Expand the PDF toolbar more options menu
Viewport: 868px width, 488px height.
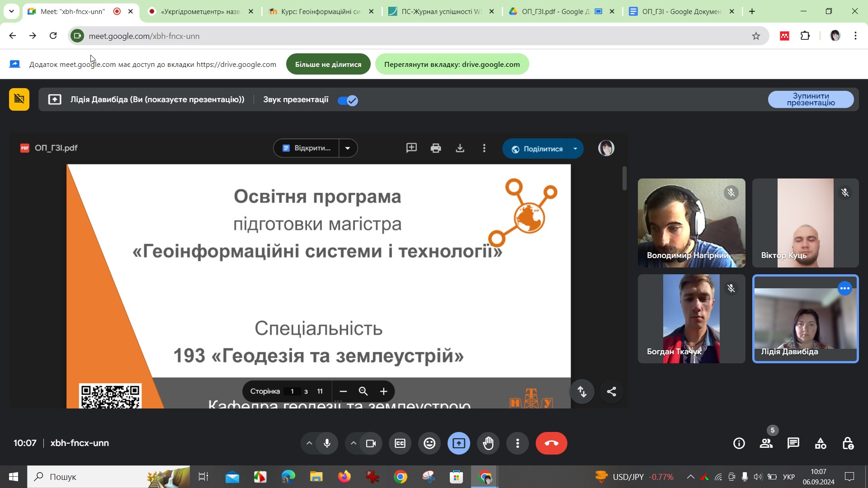click(x=485, y=148)
